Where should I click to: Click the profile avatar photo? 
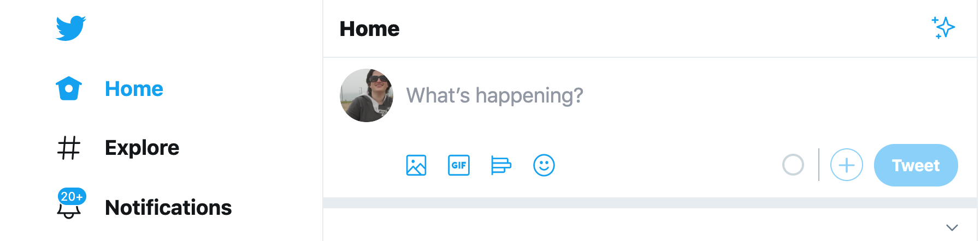(x=367, y=95)
